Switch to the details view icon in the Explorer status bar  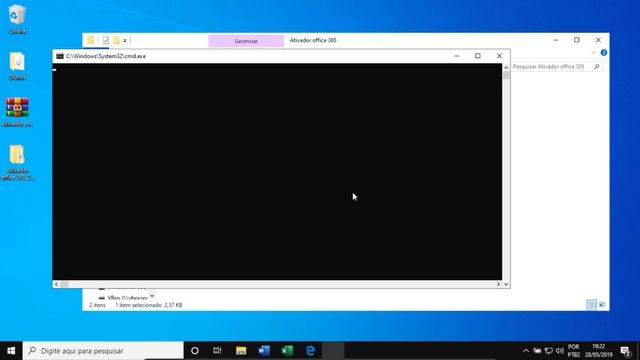(591, 304)
